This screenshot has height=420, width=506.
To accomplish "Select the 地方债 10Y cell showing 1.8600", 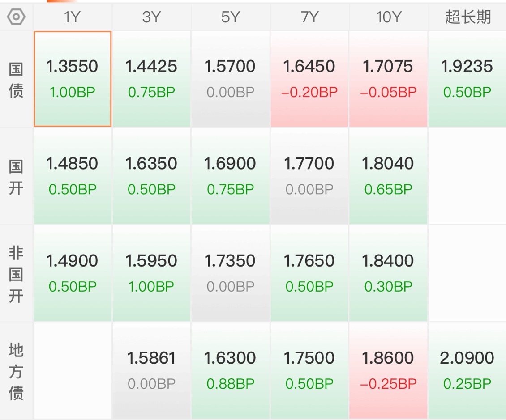I will 388,371.
